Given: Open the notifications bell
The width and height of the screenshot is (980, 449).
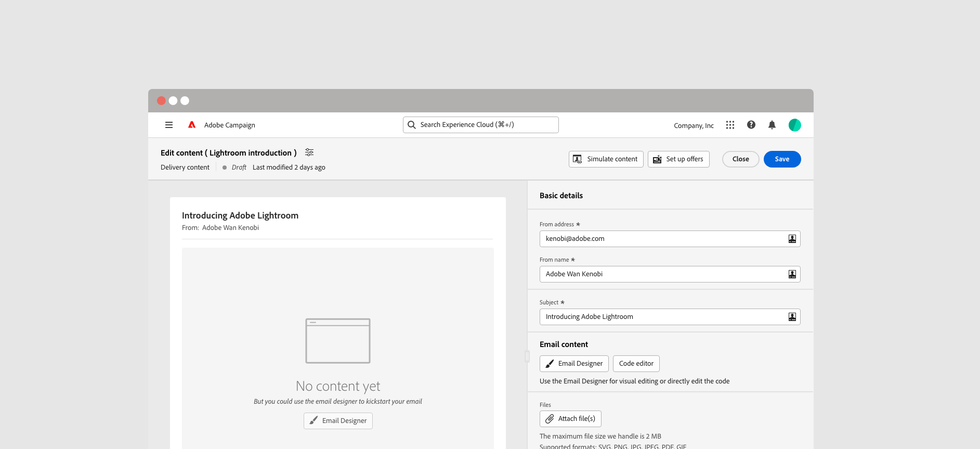Looking at the screenshot, I should pyautogui.click(x=772, y=125).
